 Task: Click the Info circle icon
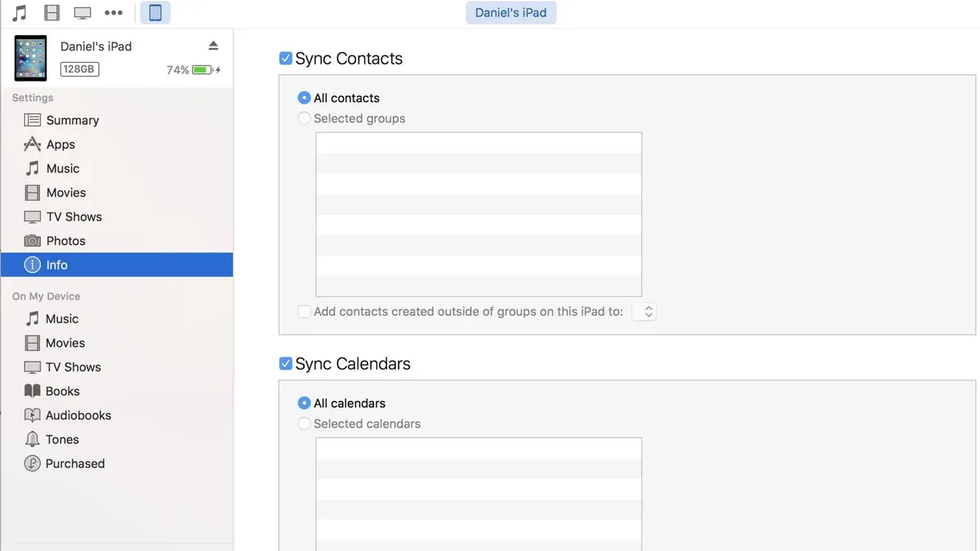click(32, 264)
